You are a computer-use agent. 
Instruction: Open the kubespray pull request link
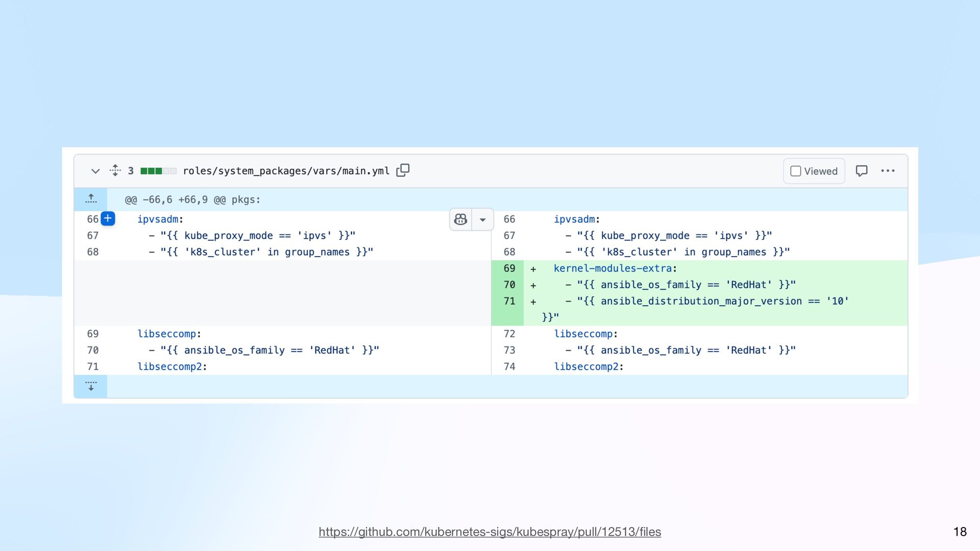point(489,532)
